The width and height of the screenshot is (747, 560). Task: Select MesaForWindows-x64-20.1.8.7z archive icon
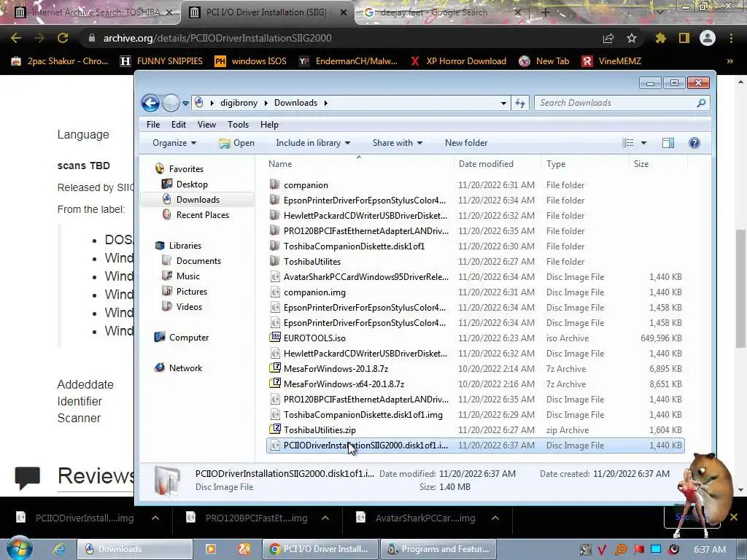[275, 384]
